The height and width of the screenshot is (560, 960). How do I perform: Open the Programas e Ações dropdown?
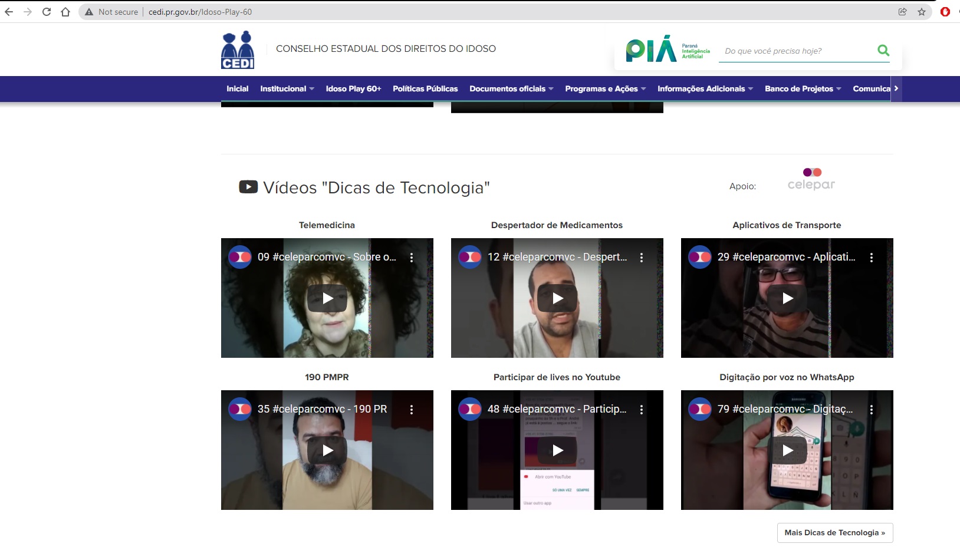click(x=605, y=89)
